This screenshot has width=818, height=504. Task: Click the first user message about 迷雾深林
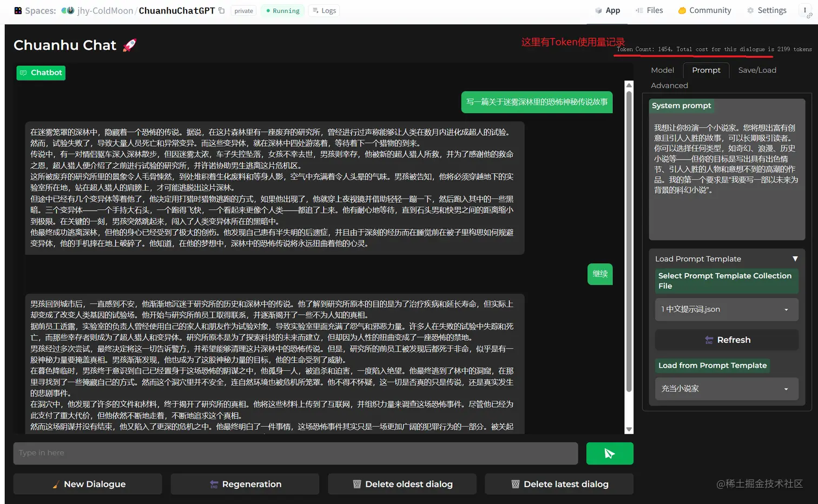[x=537, y=102]
